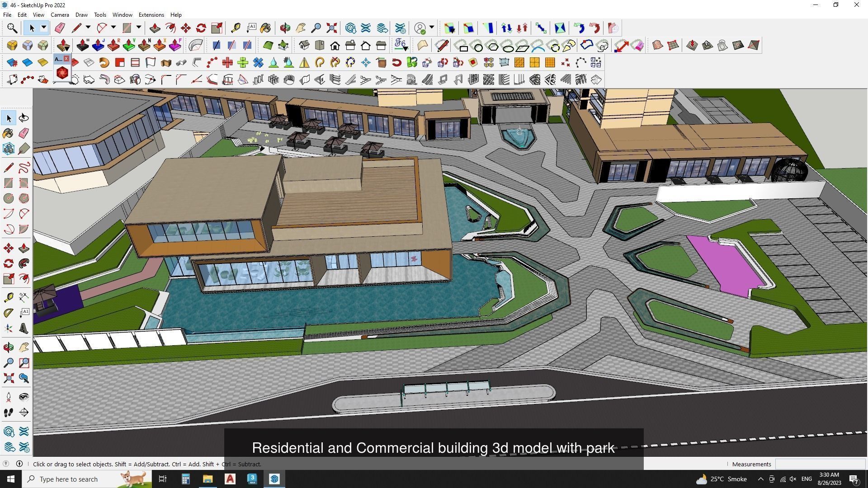The width and height of the screenshot is (868, 488).
Task: Open the Camera menu
Action: pos(60,15)
